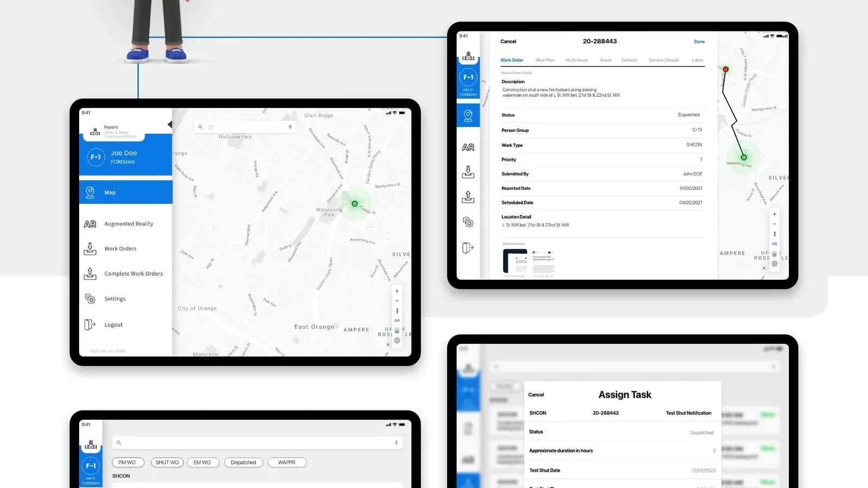Screen dimensions: 868x488
Task: Toggle the EM WO filter chip
Action: tap(203, 463)
